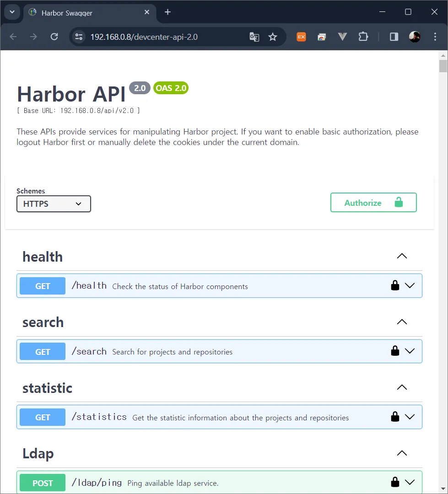Open the tab search dropdown arrow
The image size is (448, 494).
12,12
